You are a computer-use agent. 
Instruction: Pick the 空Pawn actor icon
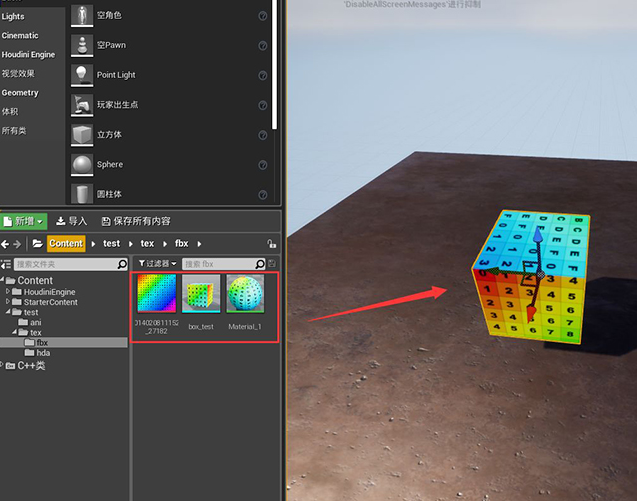81,45
